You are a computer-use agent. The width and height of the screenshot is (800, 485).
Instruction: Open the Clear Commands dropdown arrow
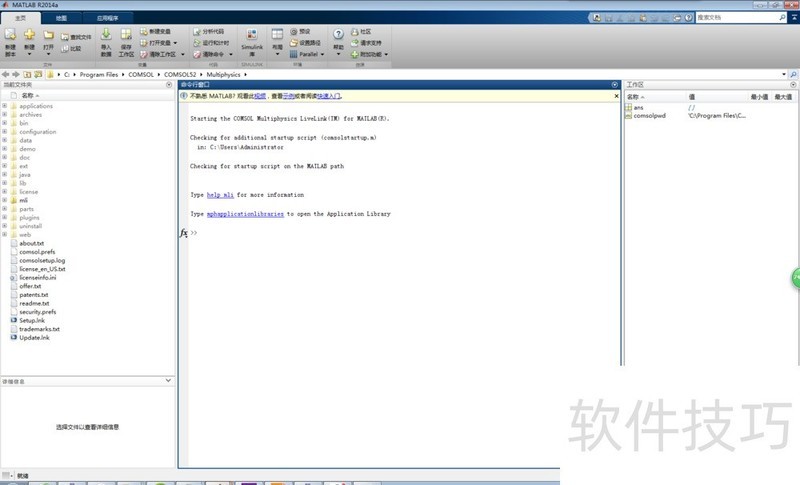pyautogui.click(x=231, y=54)
